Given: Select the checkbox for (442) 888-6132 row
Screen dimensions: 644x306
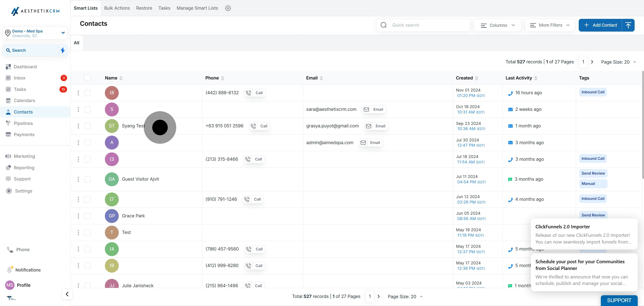Looking at the screenshot, I should [x=87, y=93].
